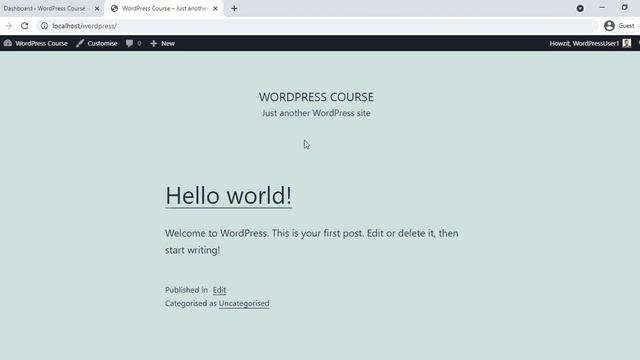Viewport: 640px width, 360px height.
Task: Minimize the browser window
Action: click(602, 7)
